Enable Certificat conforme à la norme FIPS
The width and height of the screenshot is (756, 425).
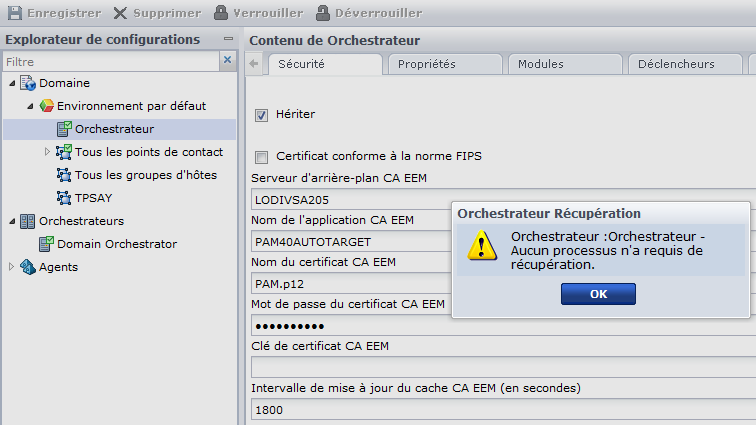(x=262, y=157)
